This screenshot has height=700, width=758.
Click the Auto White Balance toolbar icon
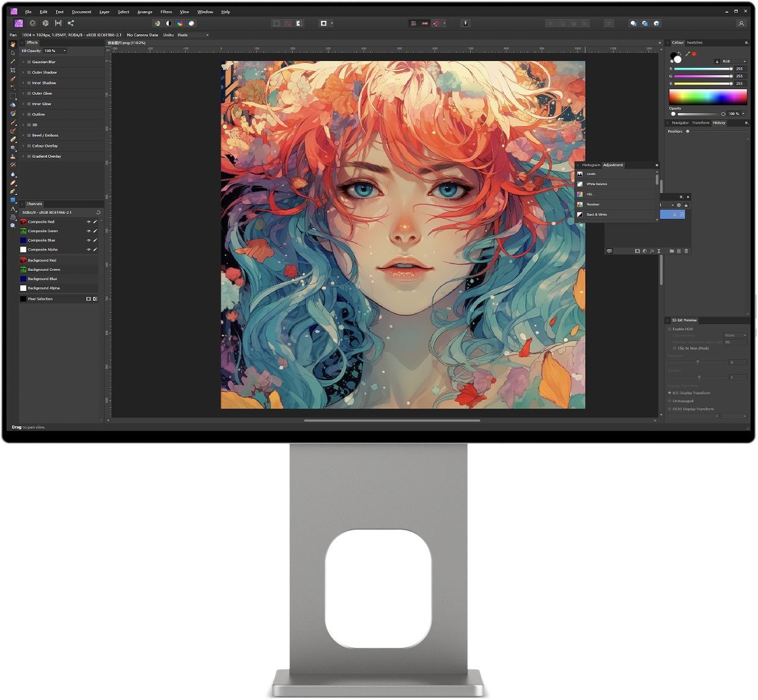tap(191, 23)
